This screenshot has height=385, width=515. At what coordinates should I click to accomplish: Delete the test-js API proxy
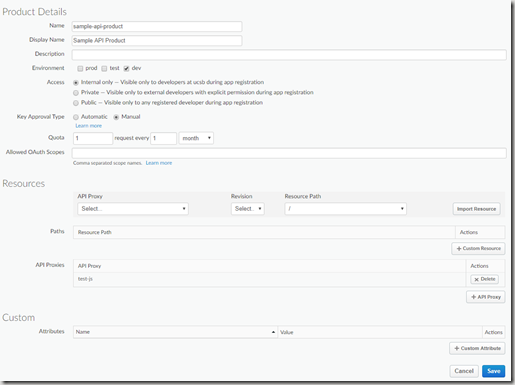(485, 279)
